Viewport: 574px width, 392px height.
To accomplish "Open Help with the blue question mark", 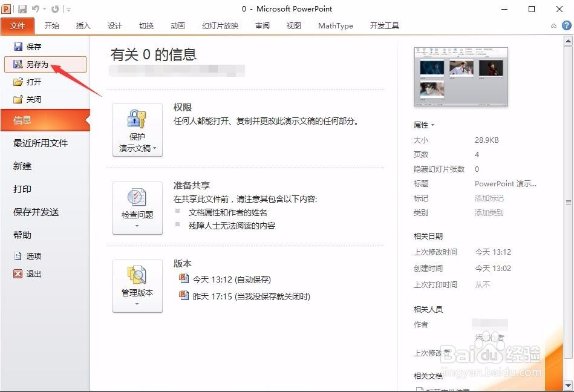I will [x=566, y=25].
